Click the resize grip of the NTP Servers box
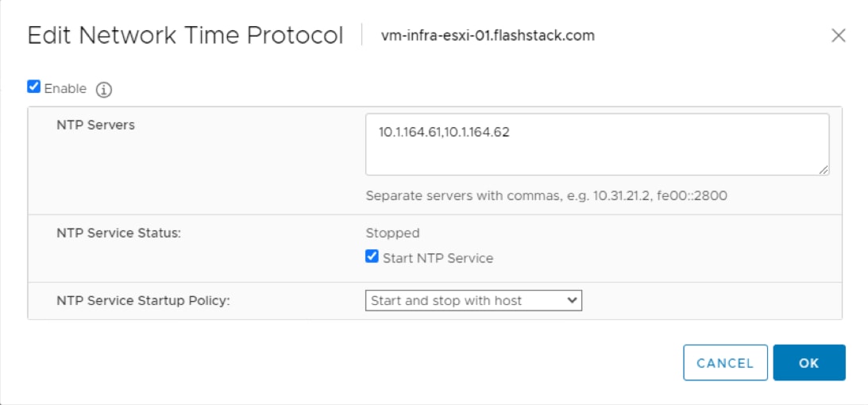Screen dimensions: 868x405 click(x=824, y=171)
